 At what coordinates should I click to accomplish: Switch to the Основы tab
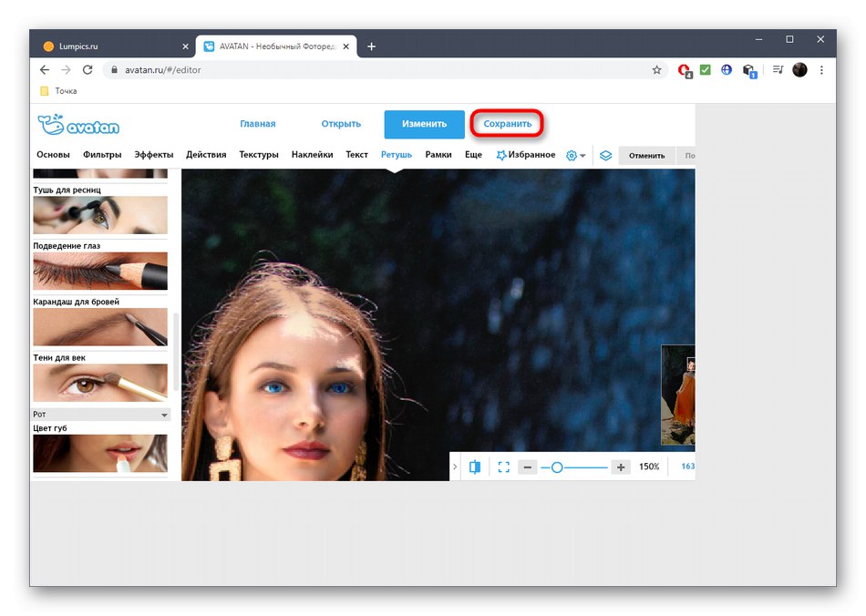[53, 155]
